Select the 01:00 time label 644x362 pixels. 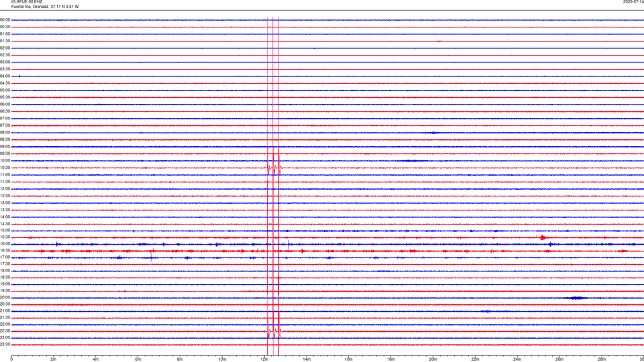pyautogui.click(x=5, y=34)
